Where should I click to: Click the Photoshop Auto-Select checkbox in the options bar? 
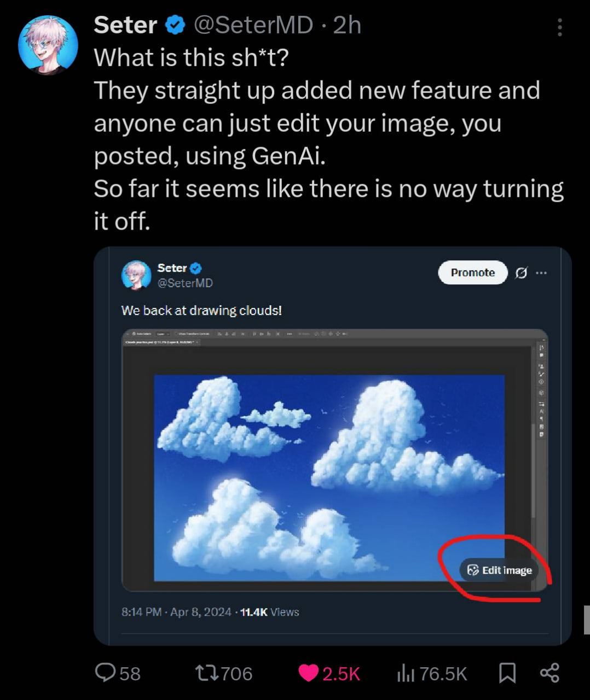[135, 333]
